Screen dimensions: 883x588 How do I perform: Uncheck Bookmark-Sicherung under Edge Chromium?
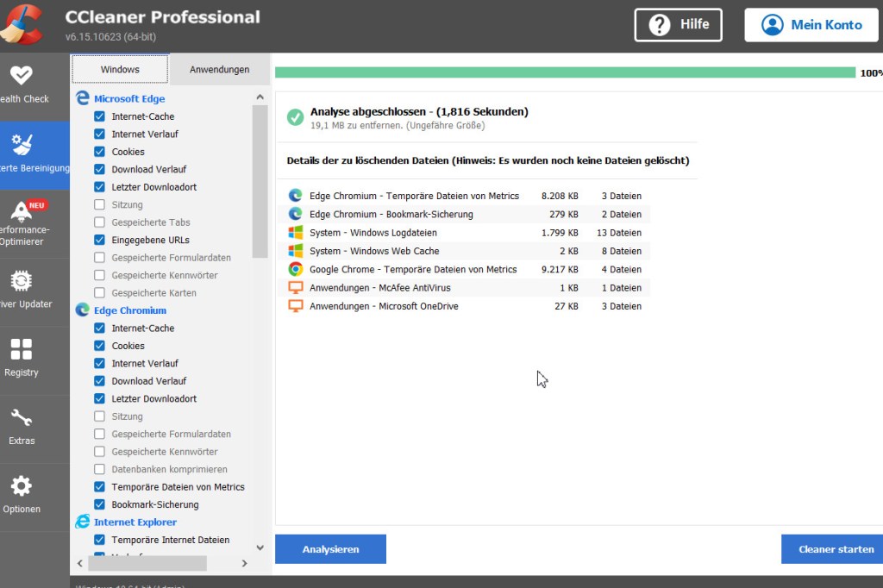click(x=100, y=504)
